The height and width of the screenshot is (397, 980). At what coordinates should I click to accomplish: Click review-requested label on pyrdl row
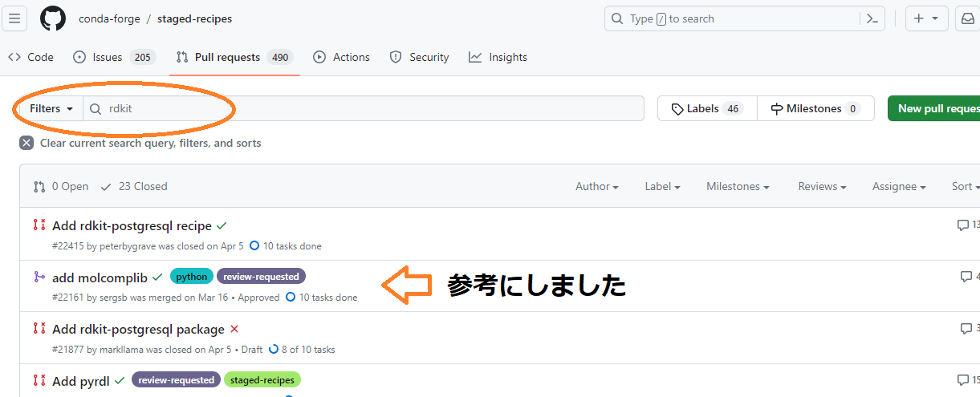[176, 380]
